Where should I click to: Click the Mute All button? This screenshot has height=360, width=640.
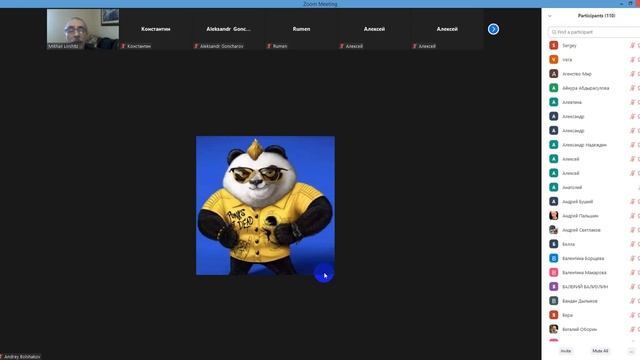click(x=600, y=351)
